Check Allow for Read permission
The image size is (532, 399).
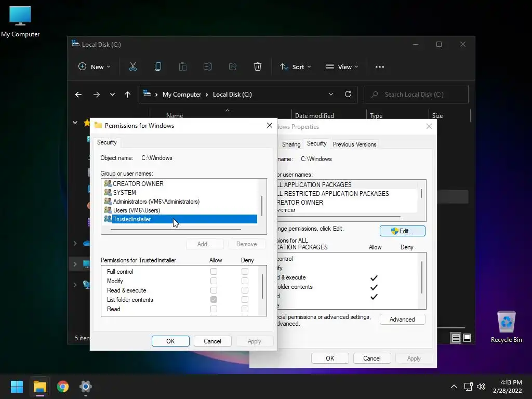tap(214, 309)
